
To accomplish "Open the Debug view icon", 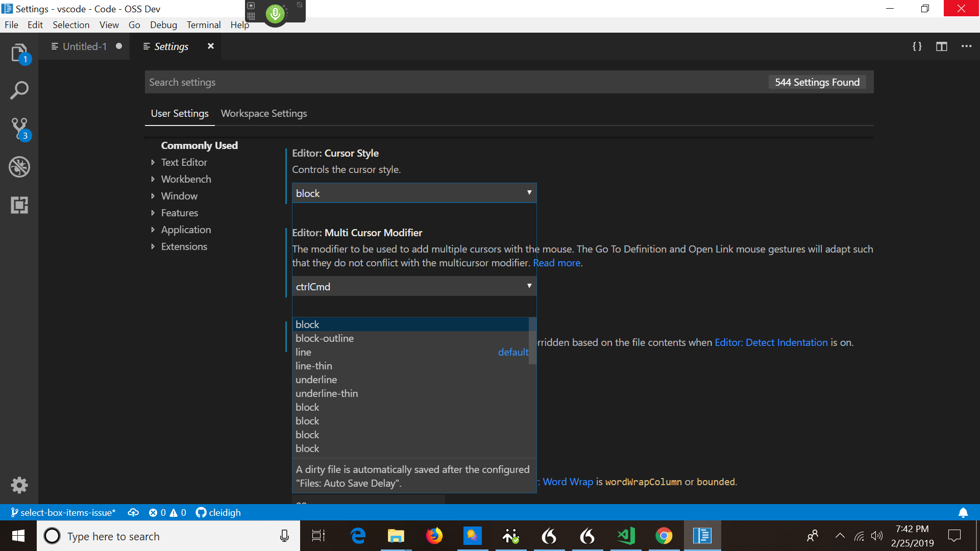I will point(19,167).
